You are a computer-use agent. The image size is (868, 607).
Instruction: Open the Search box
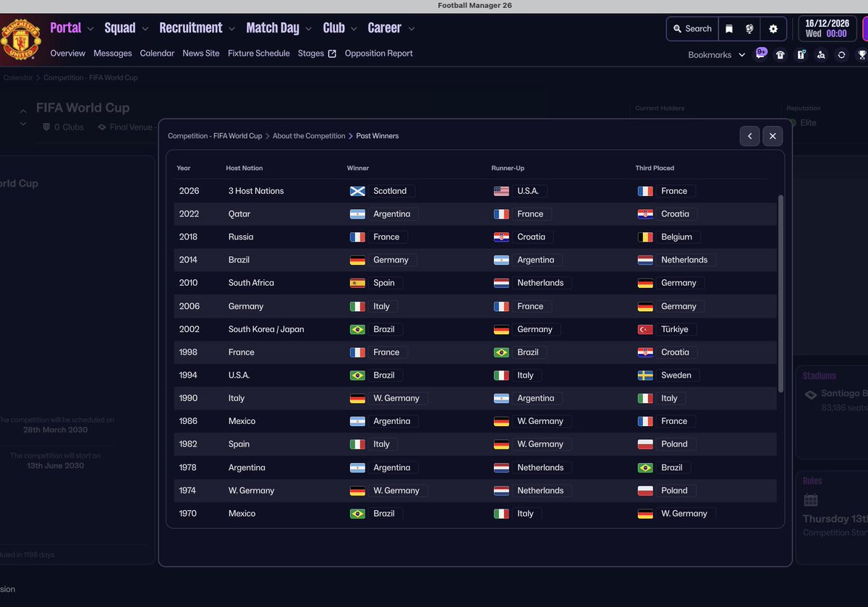pos(692,29)
